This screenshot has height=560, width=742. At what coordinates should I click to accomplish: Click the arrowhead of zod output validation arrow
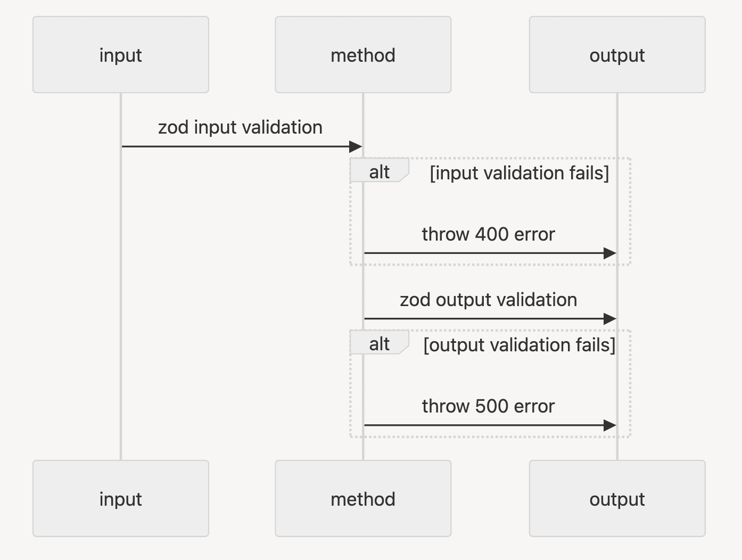pos(609,319)
